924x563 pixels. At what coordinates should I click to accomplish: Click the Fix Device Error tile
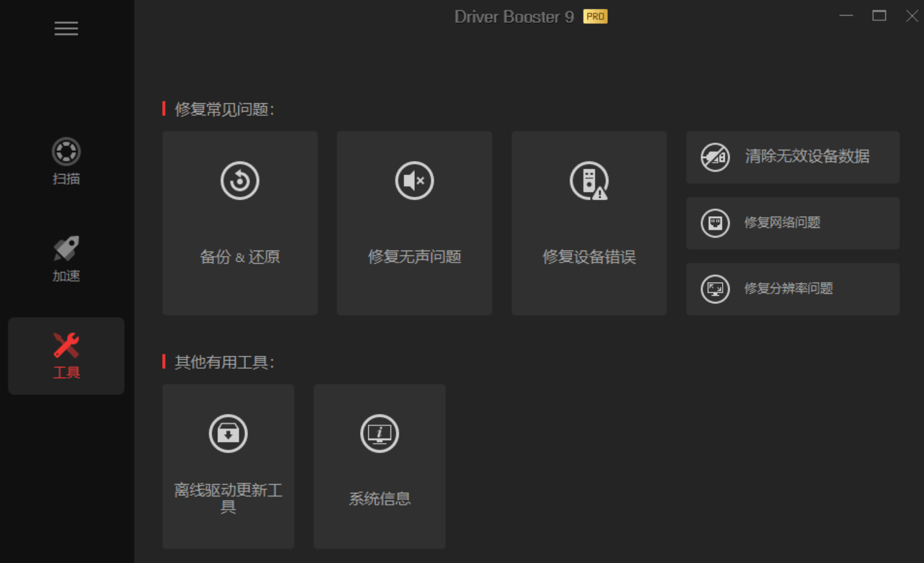[x=589, y=223]
